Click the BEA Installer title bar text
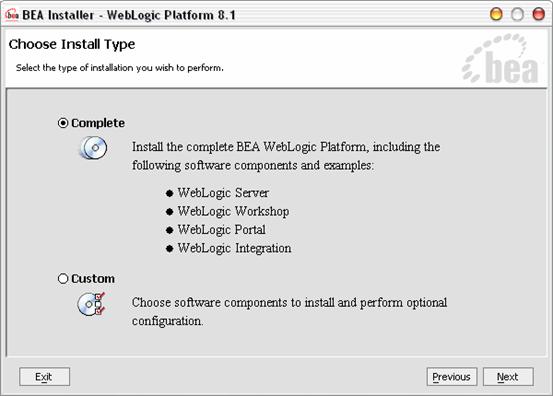 click(129, 15)
